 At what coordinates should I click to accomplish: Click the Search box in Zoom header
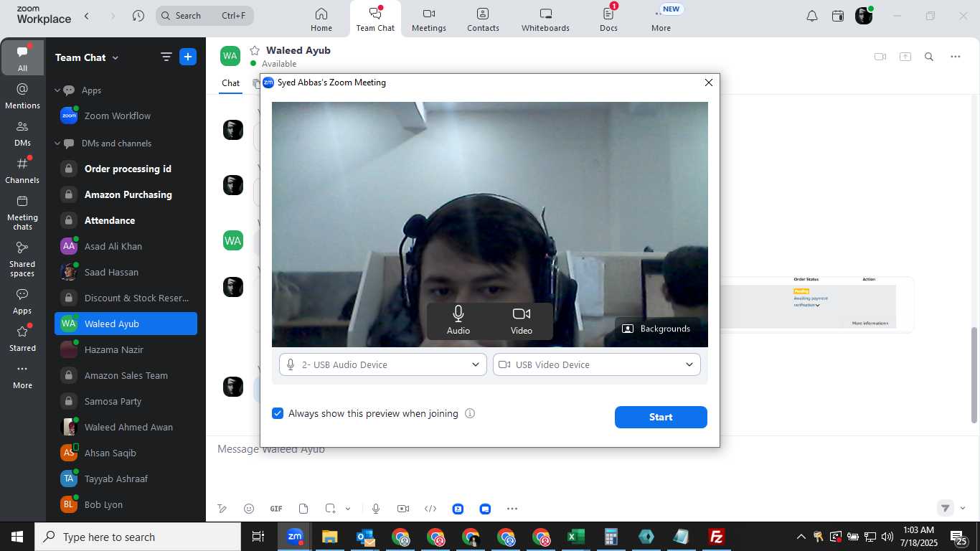(204, 15)
